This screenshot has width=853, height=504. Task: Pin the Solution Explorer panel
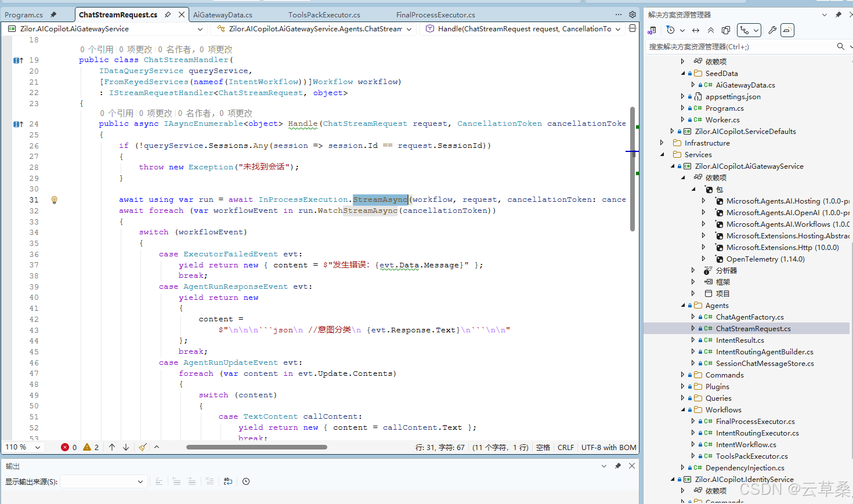pyautogui.click(x=838, y=14)
